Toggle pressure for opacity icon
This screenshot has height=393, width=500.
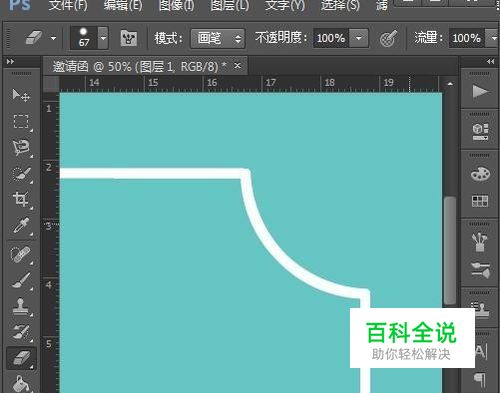[388, 39]
